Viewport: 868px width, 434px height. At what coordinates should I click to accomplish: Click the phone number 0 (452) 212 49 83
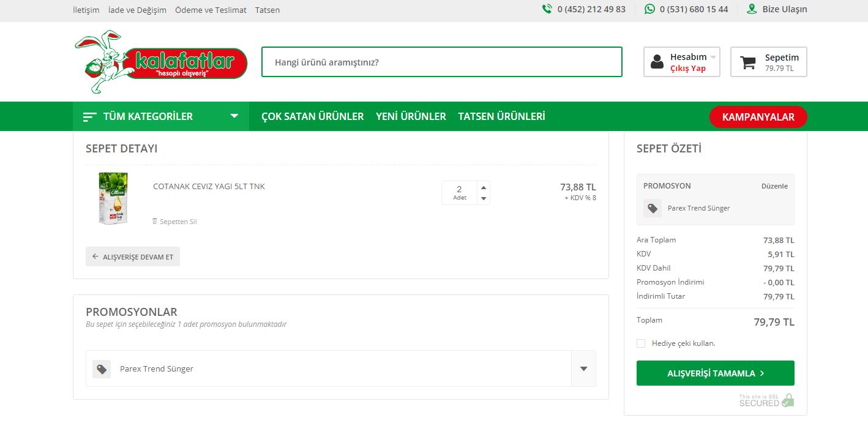coord(591,9)
